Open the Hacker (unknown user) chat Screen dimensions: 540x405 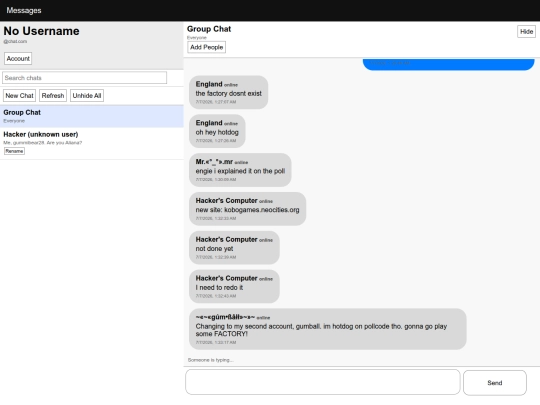click(92, 144)
